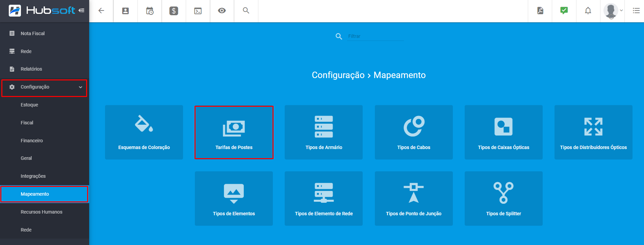Viewport: 644px width, 245px height.
Task: Select Fiscal submenu item
Action: pyautogui.click(x=45, y=123)
